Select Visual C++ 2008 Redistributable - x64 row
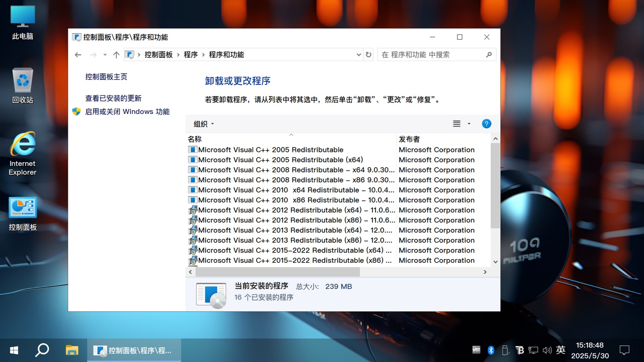 click(338, 170)
